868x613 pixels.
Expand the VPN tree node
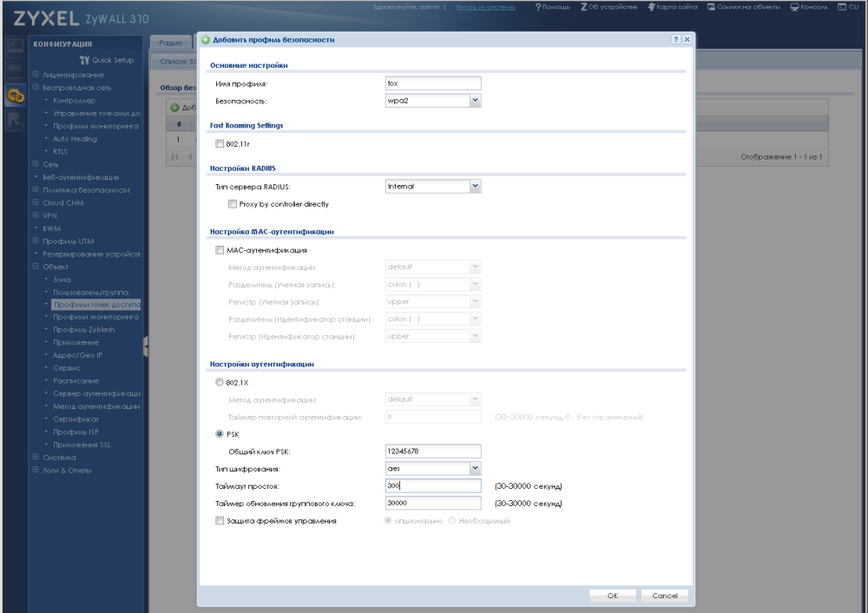point(36,214)
